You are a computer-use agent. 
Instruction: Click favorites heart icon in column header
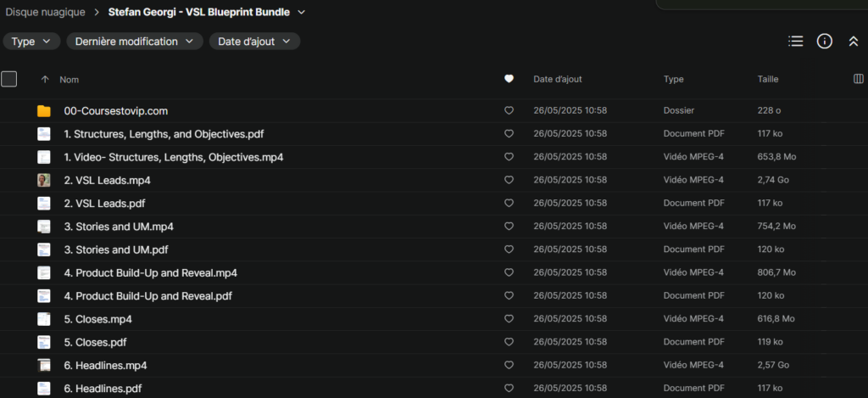[x=509, y=79]
